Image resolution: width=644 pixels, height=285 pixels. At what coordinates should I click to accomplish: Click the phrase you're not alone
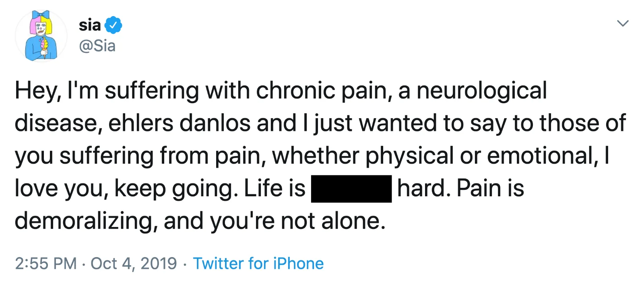(297, 221)
